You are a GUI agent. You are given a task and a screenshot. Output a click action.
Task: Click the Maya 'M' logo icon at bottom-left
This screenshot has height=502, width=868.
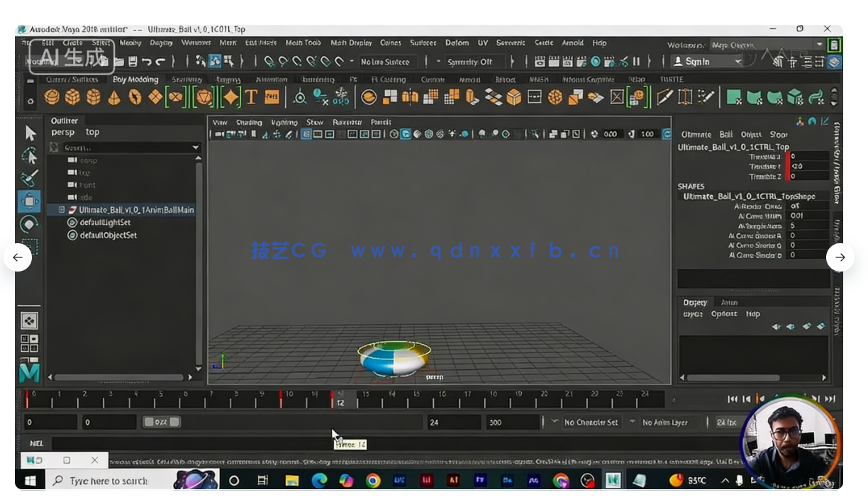point(29,372)
